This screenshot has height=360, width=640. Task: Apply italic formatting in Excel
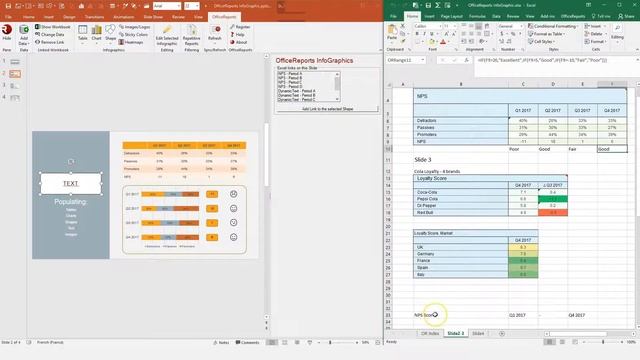coord(424,34)
